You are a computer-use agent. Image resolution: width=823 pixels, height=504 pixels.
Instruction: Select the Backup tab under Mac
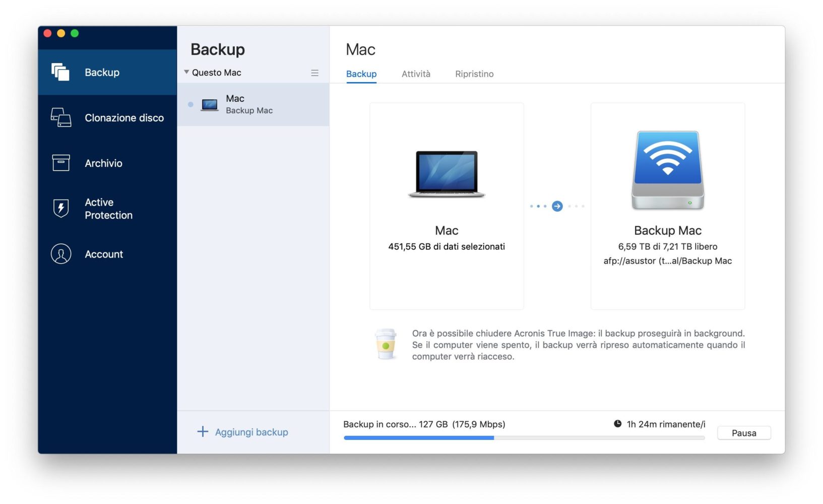[361, 74]
